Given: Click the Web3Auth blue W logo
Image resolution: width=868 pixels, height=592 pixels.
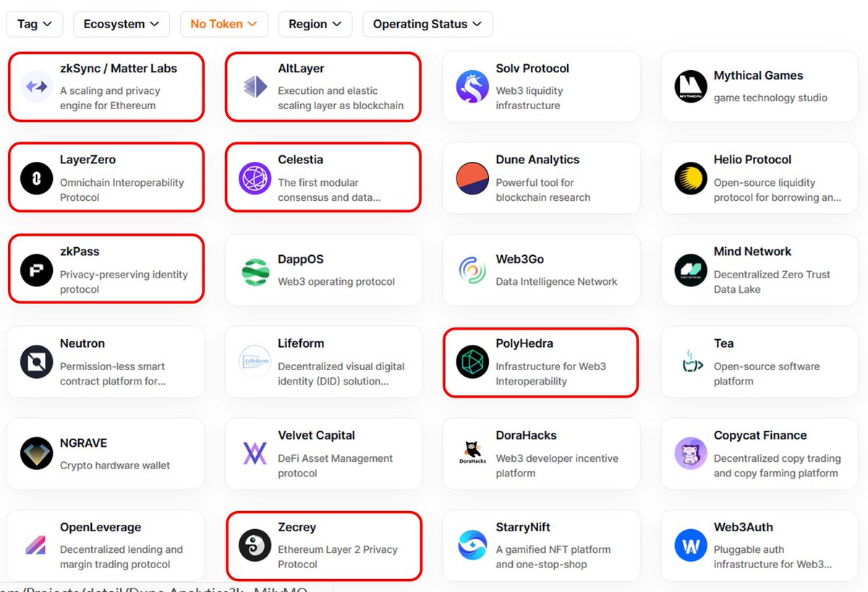Looking at the screenshot, I should tap(691, 546).
